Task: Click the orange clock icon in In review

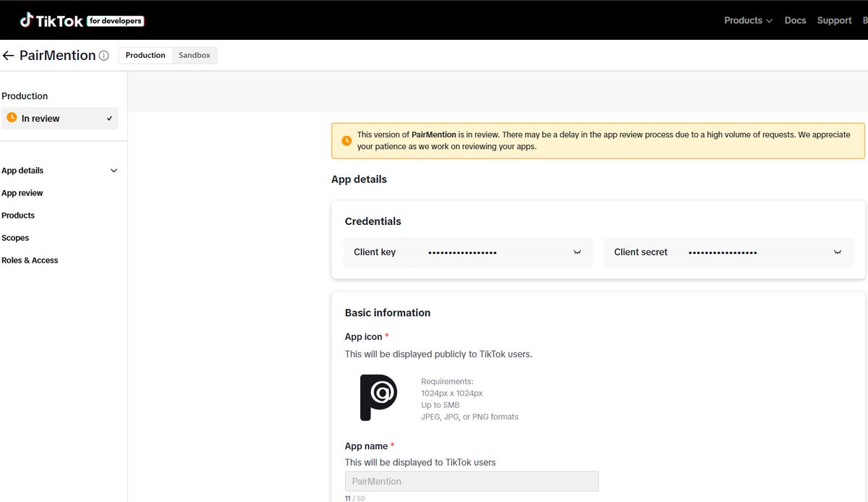Action: click(x=12, y=117)
